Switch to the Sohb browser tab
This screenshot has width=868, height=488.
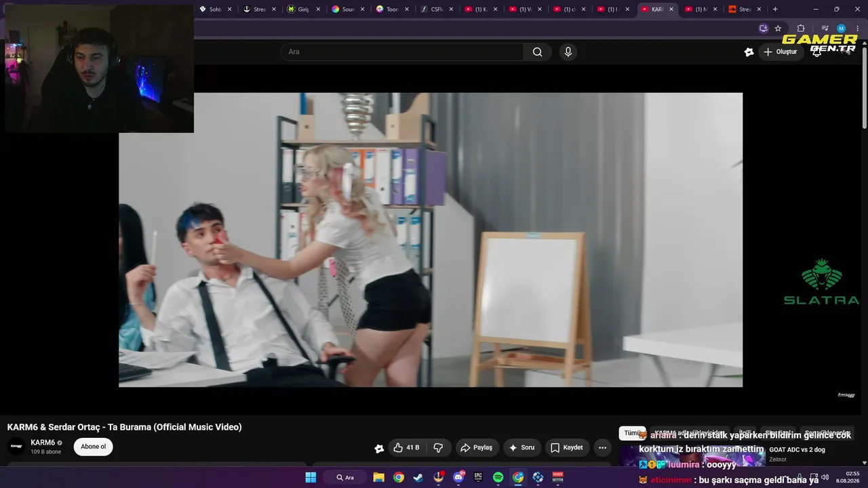click(216, 9)
